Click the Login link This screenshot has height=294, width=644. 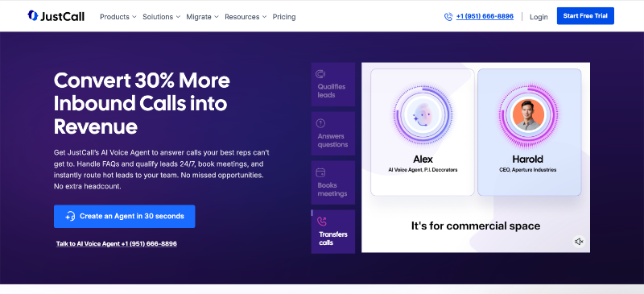tap(539, 17)
